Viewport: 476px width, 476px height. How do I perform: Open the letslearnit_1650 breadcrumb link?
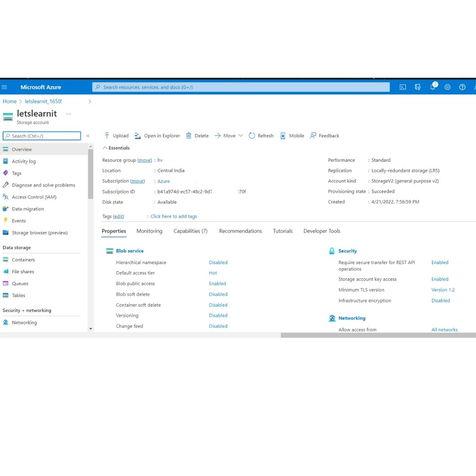pyautogui.click(x=43, y=101)
